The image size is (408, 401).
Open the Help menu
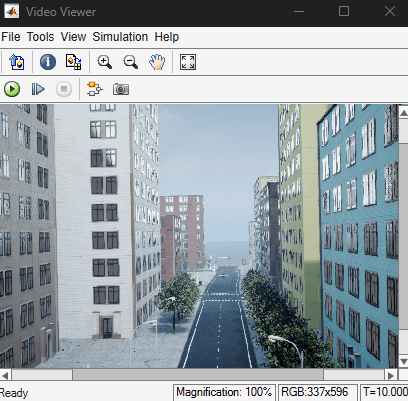pyautogui.click(x=167, y=37)
